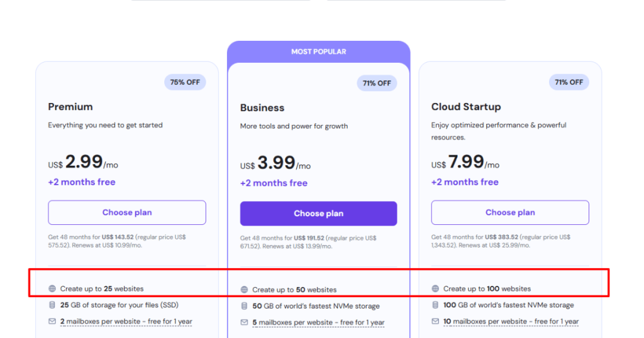Click the MOST POPULAR banner
The width and height of the screenshot is (644, 338).
point(318,52)
